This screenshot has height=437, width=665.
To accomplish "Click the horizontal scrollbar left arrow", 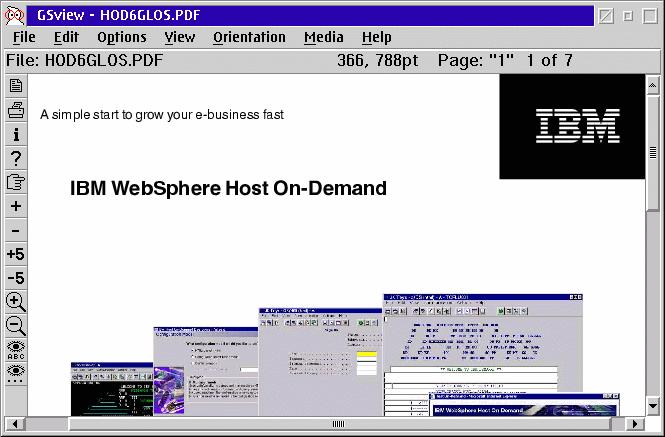I will (x=15, y=423).
